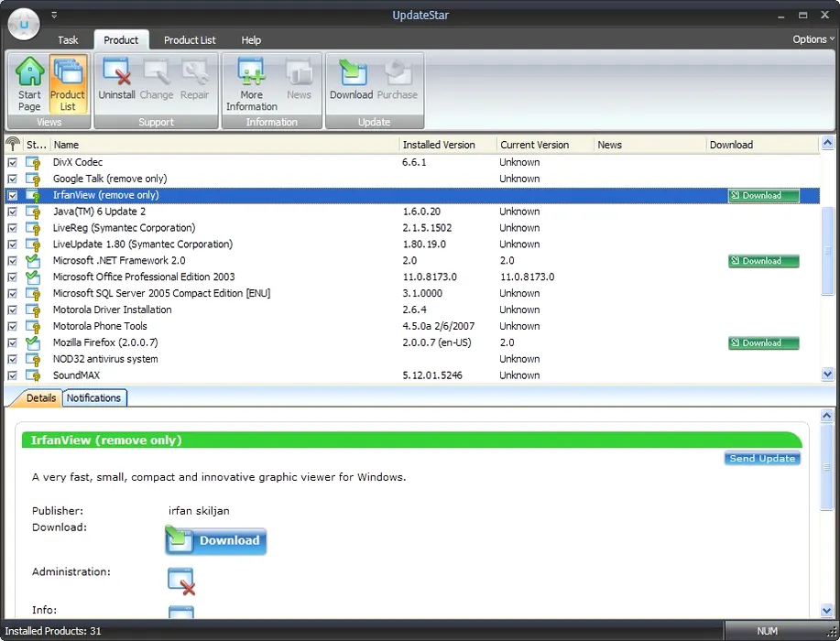Click the product list scroll-up arrow
Viewport: 840px width, 641px height.
point(828,143)
